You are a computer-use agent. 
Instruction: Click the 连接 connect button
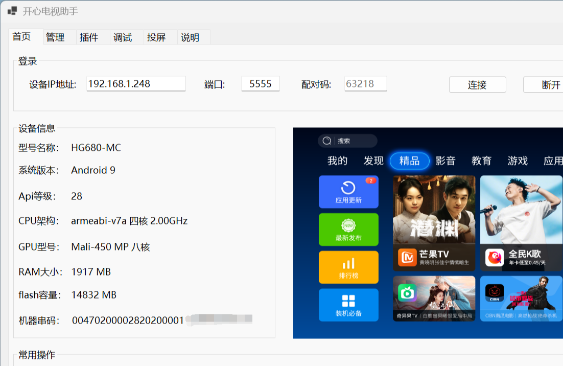(478, 85)
